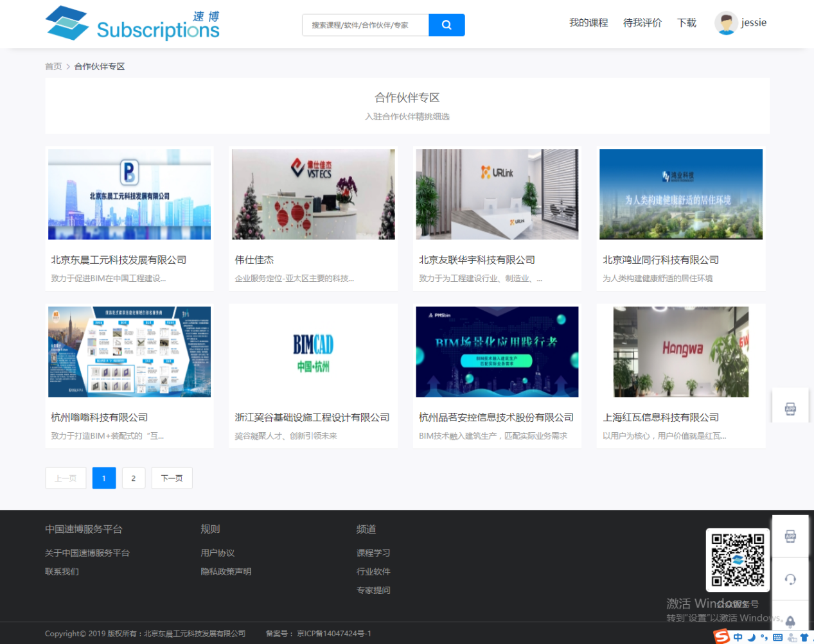Viewport: 814px width, 644px height.
Task: Open 我的课程 in the top navigation
Action: (x=588, y=22)
